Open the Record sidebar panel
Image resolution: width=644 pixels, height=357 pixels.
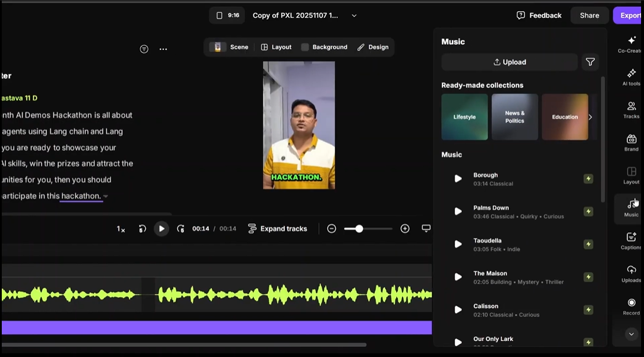tap(632, 307)
